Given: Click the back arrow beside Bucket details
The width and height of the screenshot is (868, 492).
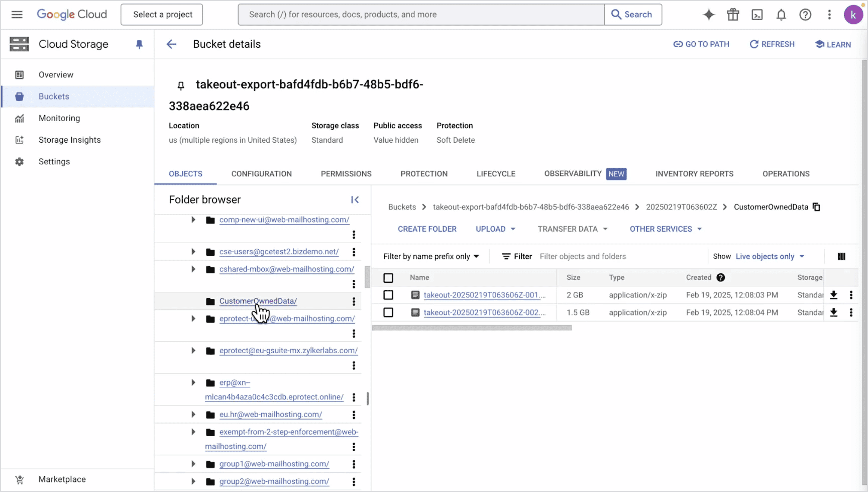Looking at the screenshot, I should (171, 44).
